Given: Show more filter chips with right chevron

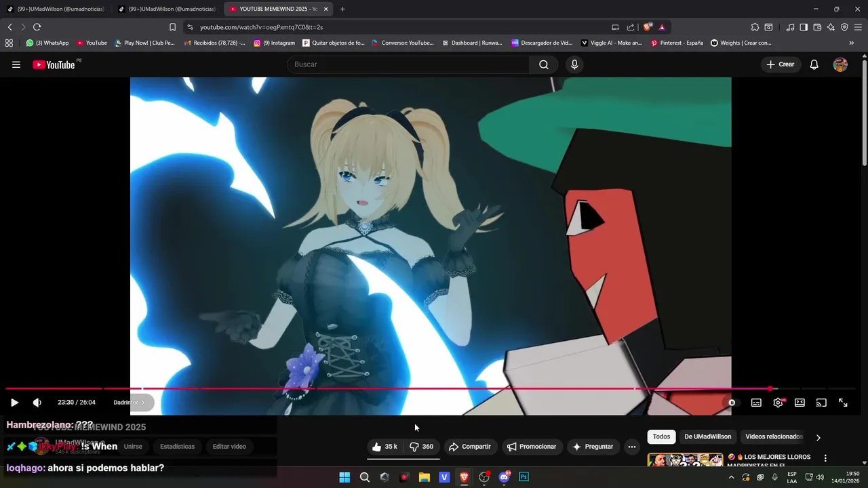Looking at the screenshot, I should point(818,438).
